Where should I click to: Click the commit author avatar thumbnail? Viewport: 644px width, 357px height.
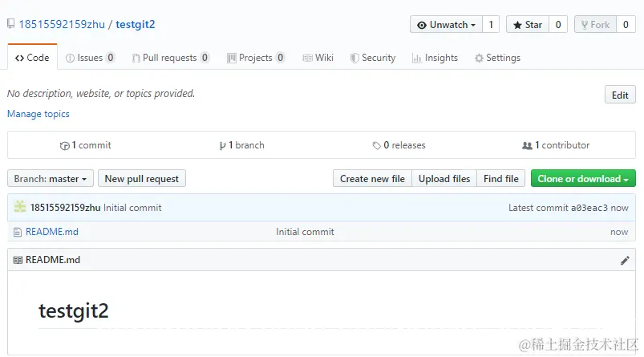pyautogui.click(x=20, y=207)
